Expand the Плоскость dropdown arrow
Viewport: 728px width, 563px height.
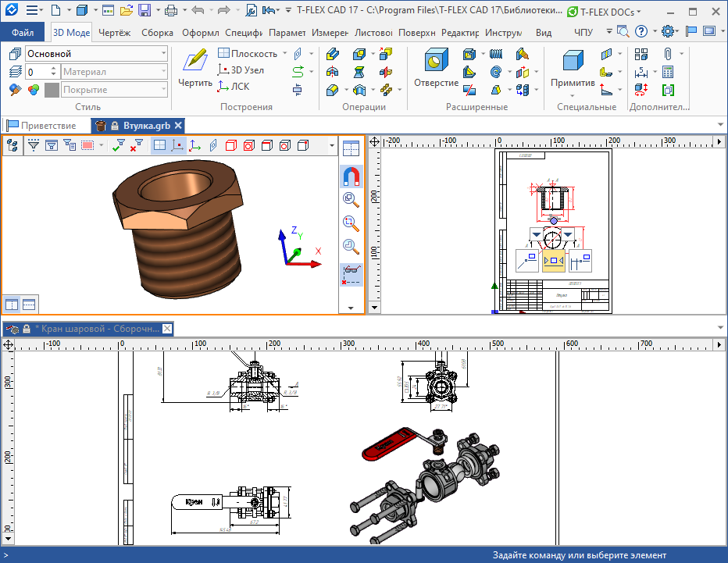point(284,54)
